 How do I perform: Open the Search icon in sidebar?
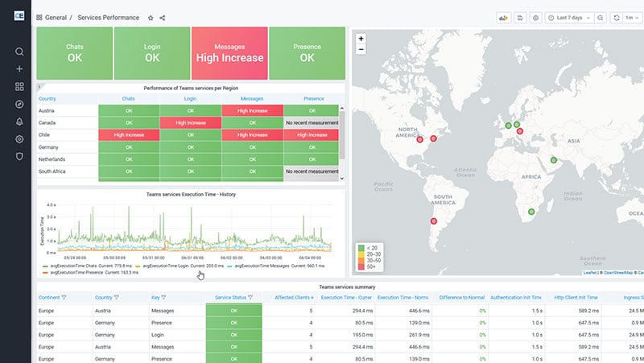coord(19,52)
